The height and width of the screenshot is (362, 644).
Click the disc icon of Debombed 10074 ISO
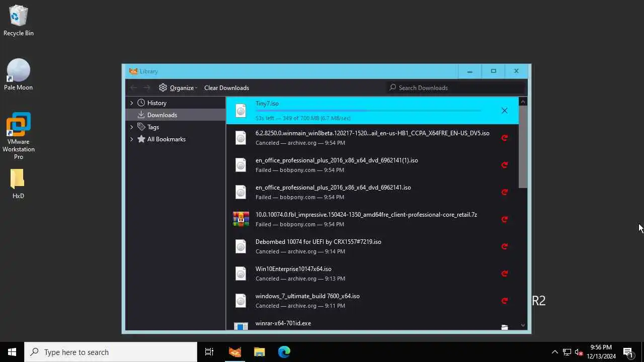coord(241,246)
